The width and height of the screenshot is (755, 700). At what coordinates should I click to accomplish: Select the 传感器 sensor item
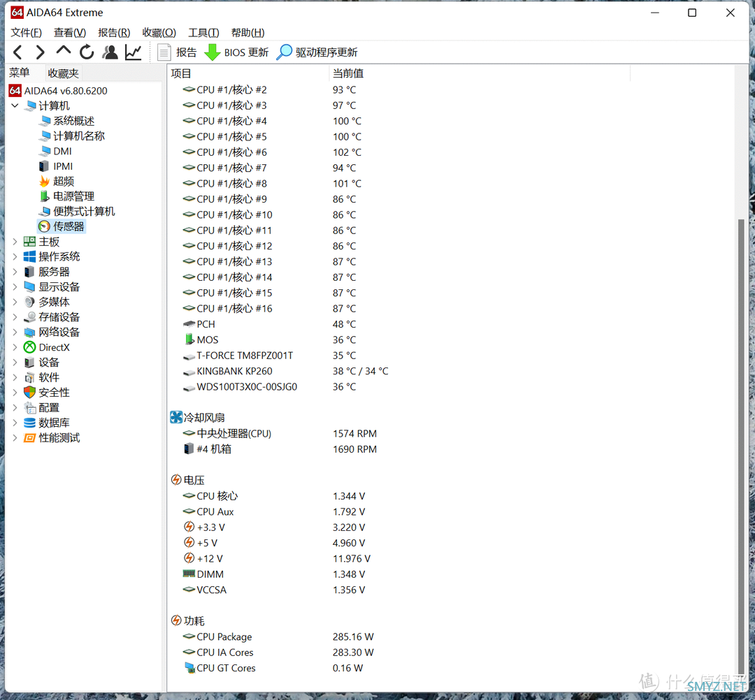pyautogui.click(x=62, y=226)
